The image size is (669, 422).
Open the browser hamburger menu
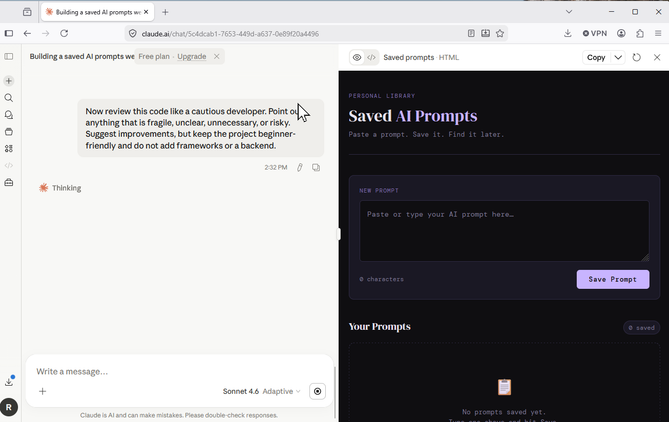(658, 33)
